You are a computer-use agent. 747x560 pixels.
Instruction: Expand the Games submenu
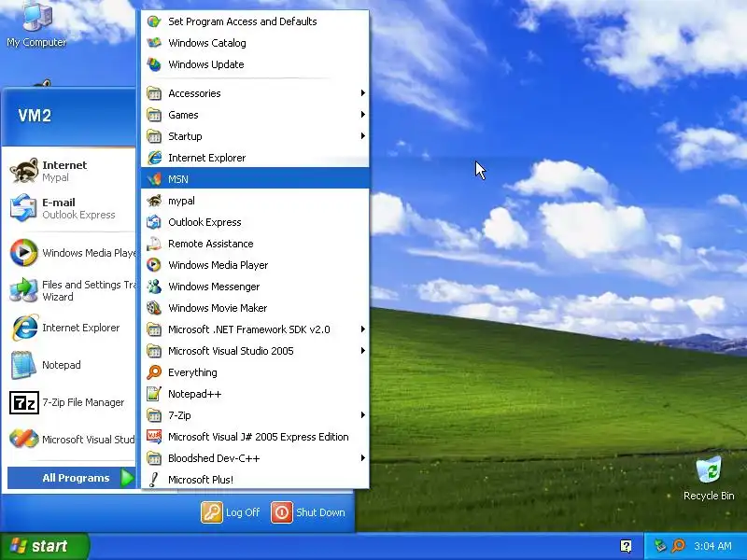pyautogui.click(x=255, y=115)
